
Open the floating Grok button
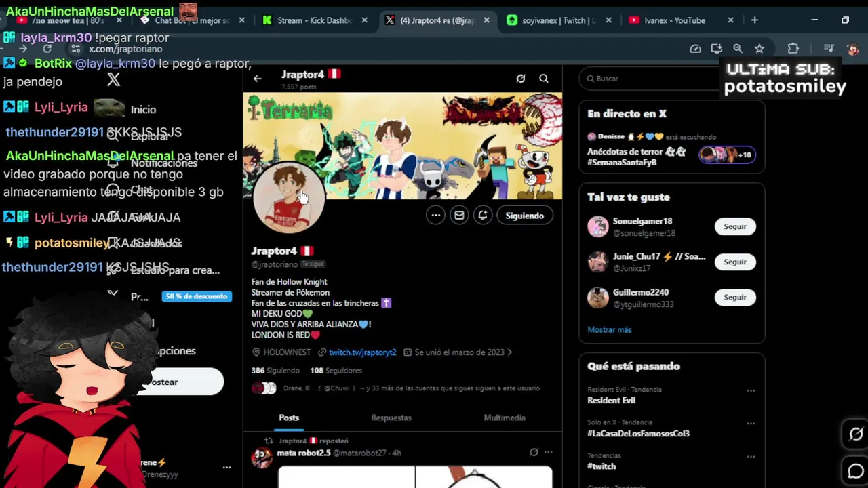click(856, 434)
